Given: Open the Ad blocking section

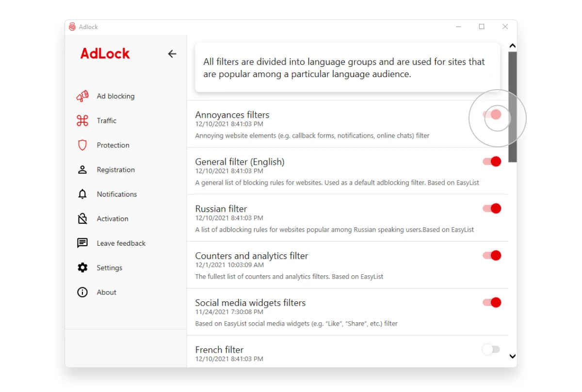Looking at the screenshot, I should point(115,96).
